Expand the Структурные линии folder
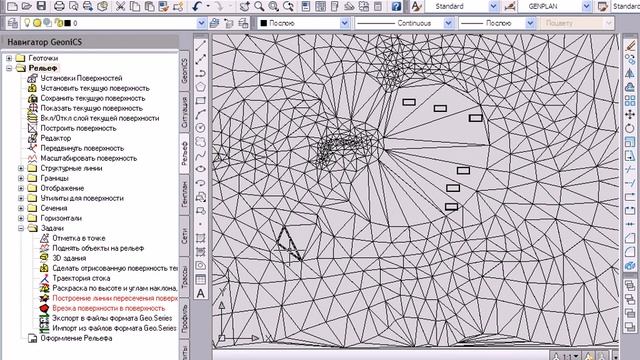 pos(21,168)
